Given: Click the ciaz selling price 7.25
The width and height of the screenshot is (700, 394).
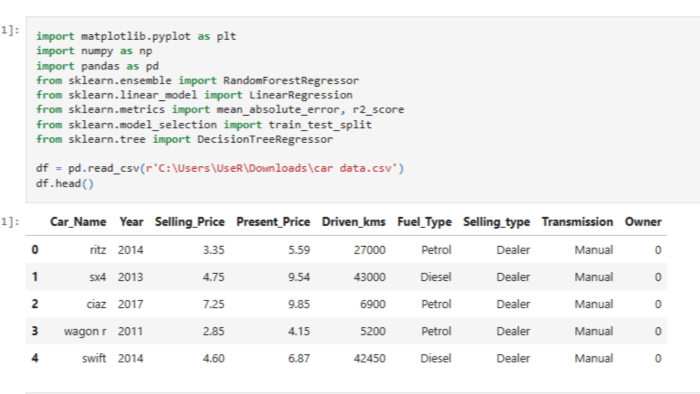Looking at the screenshot, I should tap(213, 304).
